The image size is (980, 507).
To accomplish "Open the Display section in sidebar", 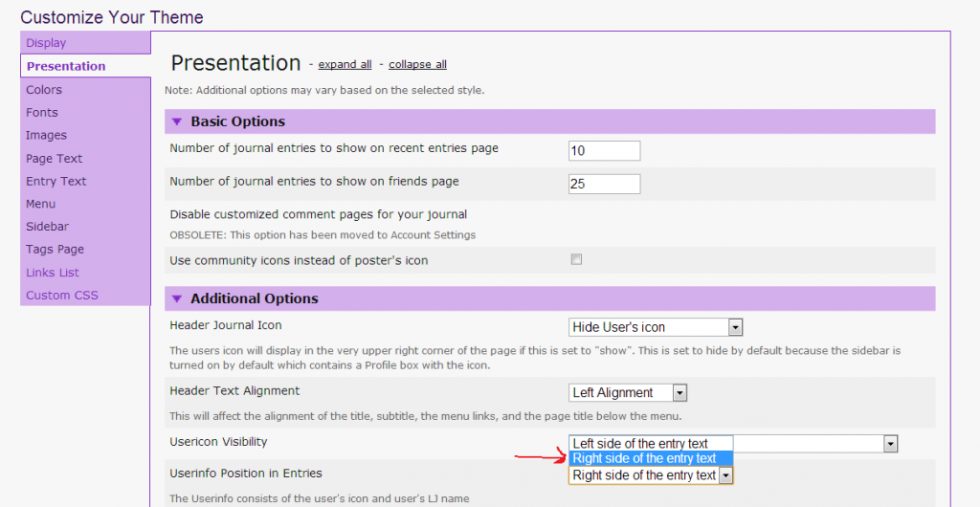I will pyautogui.click(x=46, y=43).
